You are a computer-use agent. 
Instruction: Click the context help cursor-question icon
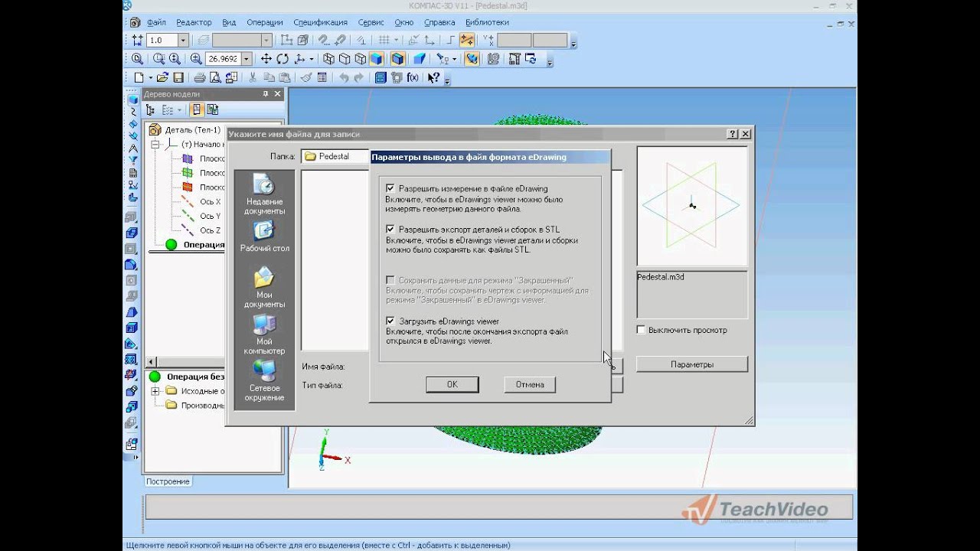pyautogui.click(x=434, y=77)
